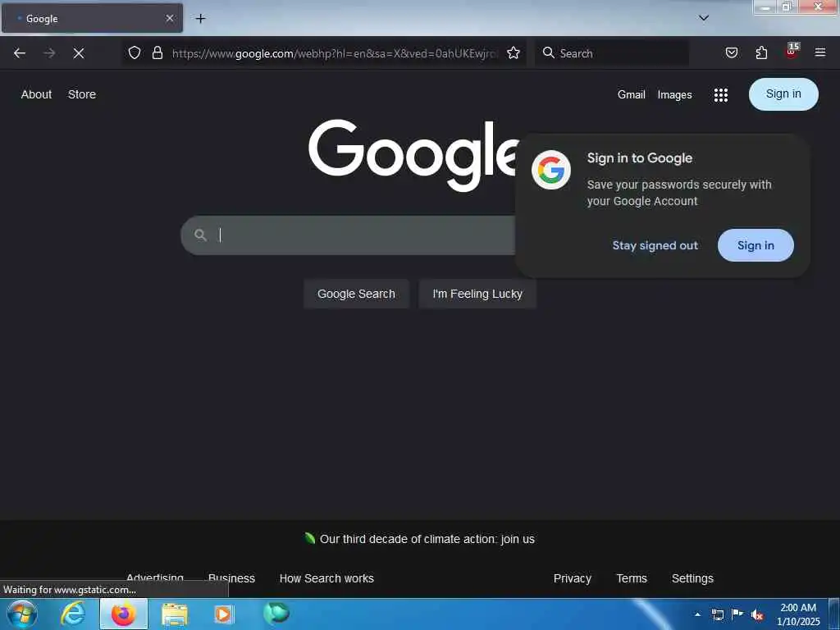This screenshot has width=840, height=630.
Task: Click magnifier icon in Google search box
Action: tap(200, 235)
